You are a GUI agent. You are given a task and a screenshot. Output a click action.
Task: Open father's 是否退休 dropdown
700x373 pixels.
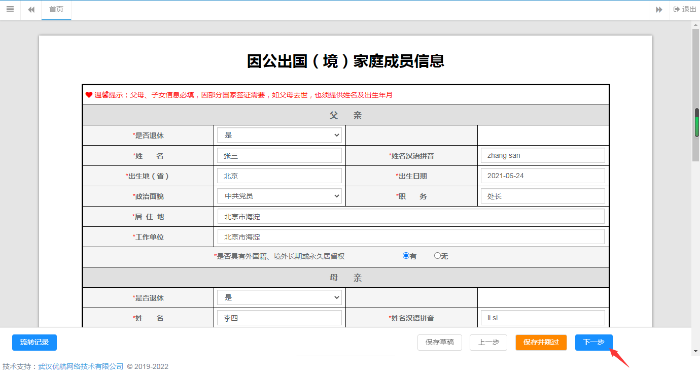click(279, 135)
